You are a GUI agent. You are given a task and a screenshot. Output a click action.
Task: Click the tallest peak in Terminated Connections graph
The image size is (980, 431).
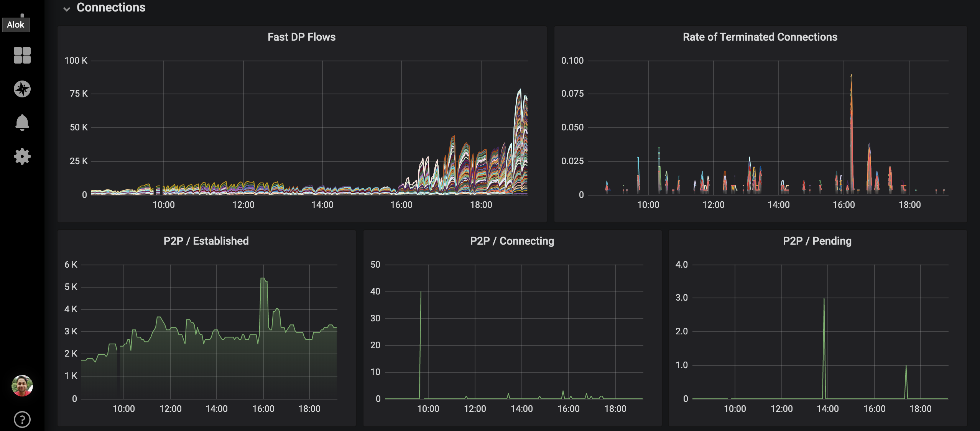pyautogui.click(x=851, y=77)
